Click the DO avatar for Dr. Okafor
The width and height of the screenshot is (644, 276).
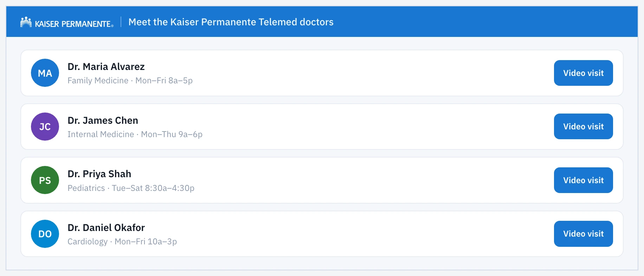[x=45, y=234]
